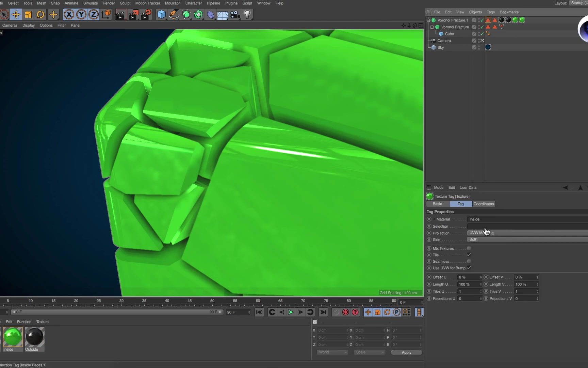
Task: Click the camera creation icon in toolbar
Action: 235,14
